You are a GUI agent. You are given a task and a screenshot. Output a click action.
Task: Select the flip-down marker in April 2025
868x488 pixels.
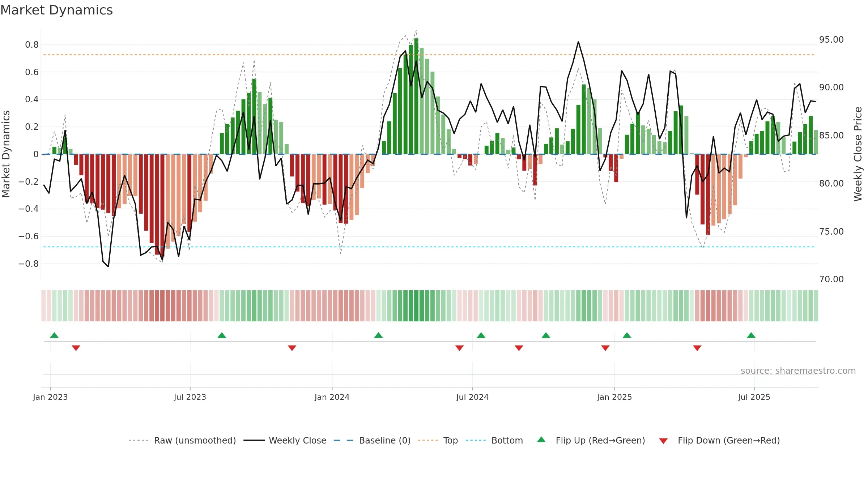(x=697, y=348)
